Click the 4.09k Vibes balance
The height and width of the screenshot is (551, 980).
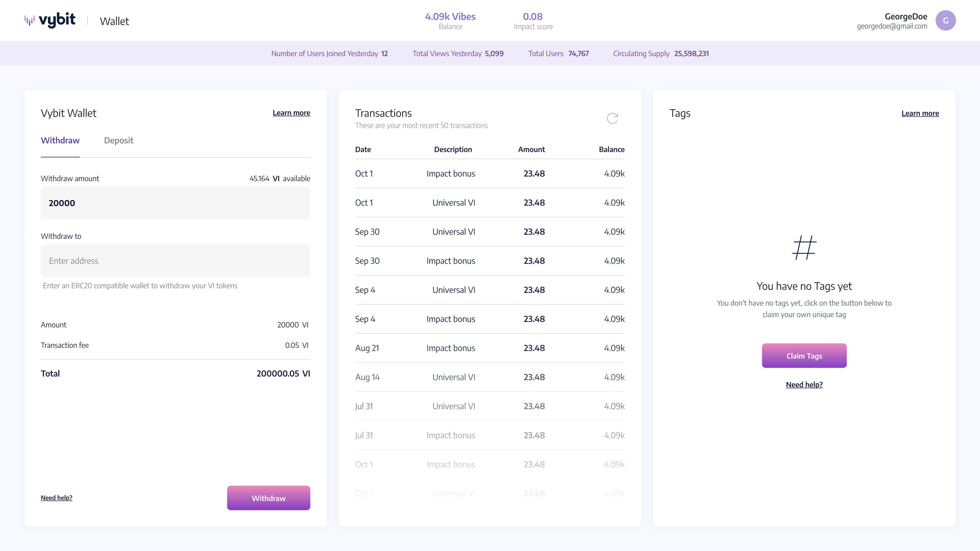pyautogui.click(x=450, y=21)
